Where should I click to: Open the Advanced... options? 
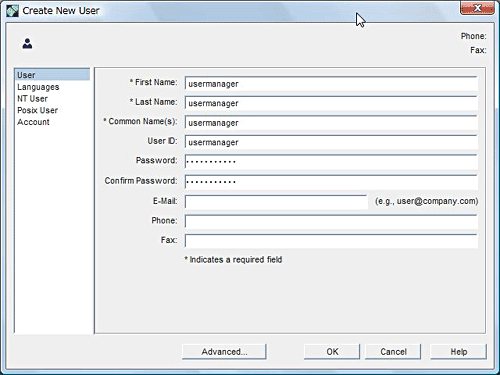[224, 352]
